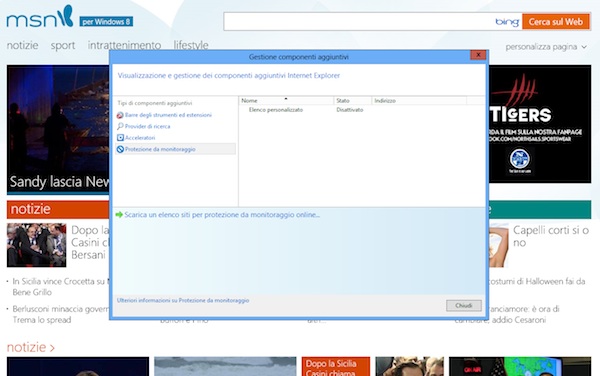Screen dimensions: 600x376
Task: Click the per Windows 8 badge
Action: point(106,22)
